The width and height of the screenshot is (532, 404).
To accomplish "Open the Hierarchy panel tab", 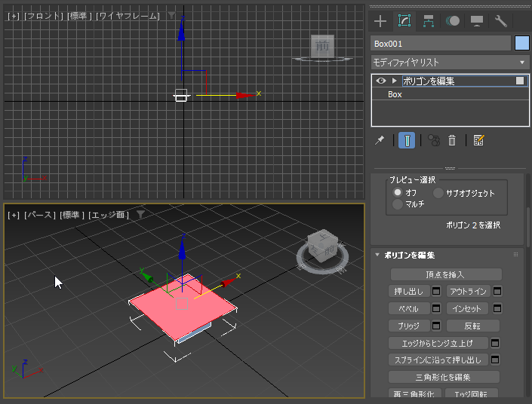I will click(x=429, y=21).
